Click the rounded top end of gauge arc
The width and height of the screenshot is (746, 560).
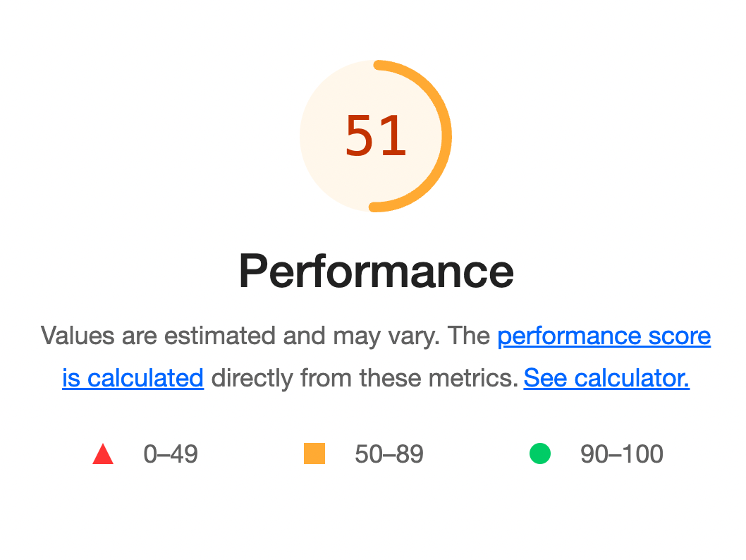coord(379,65)
